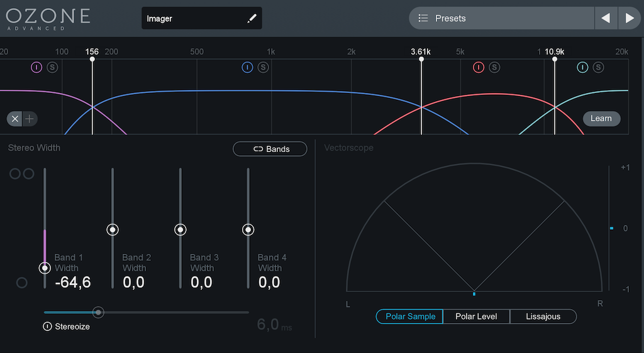644x353 pixels.
Task: Add a crossover band with plus icon
Action: point(30,119)
